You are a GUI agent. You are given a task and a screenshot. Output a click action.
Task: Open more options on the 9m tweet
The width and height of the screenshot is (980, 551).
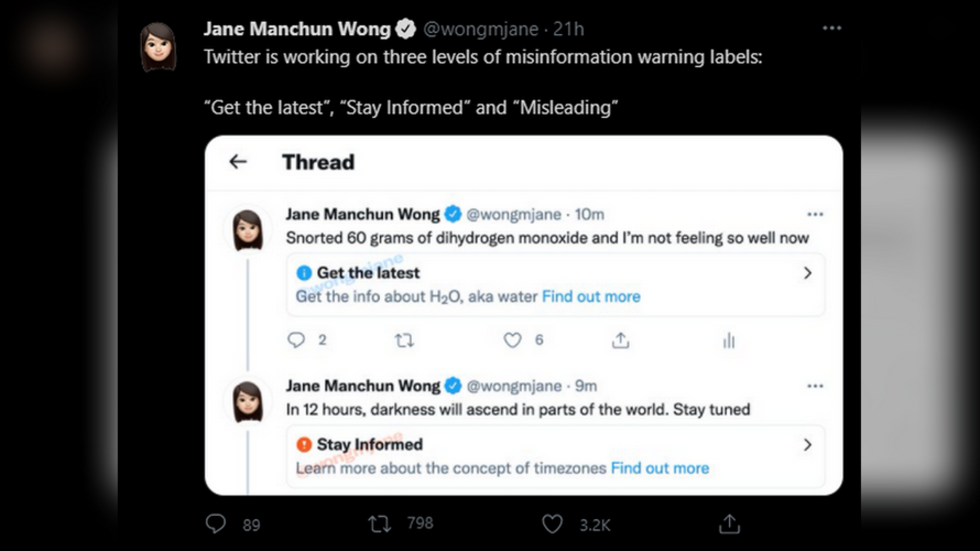click(x=815, y=386)
